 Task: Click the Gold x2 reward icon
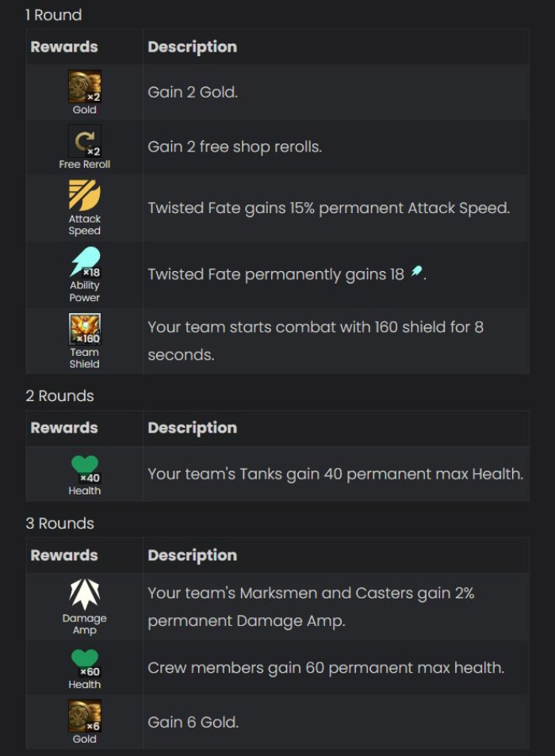(85, 86)
